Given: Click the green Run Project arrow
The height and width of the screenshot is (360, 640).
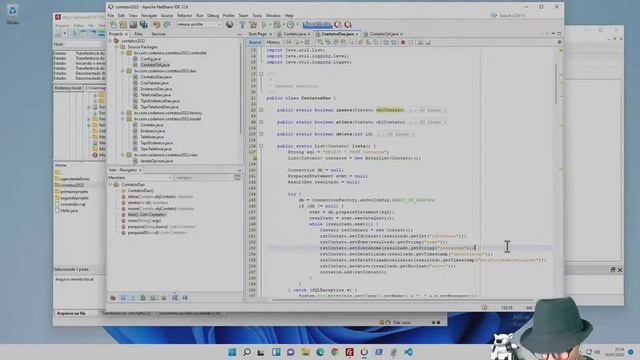Looking at the screenshot, I should click(x=264, y=25).
